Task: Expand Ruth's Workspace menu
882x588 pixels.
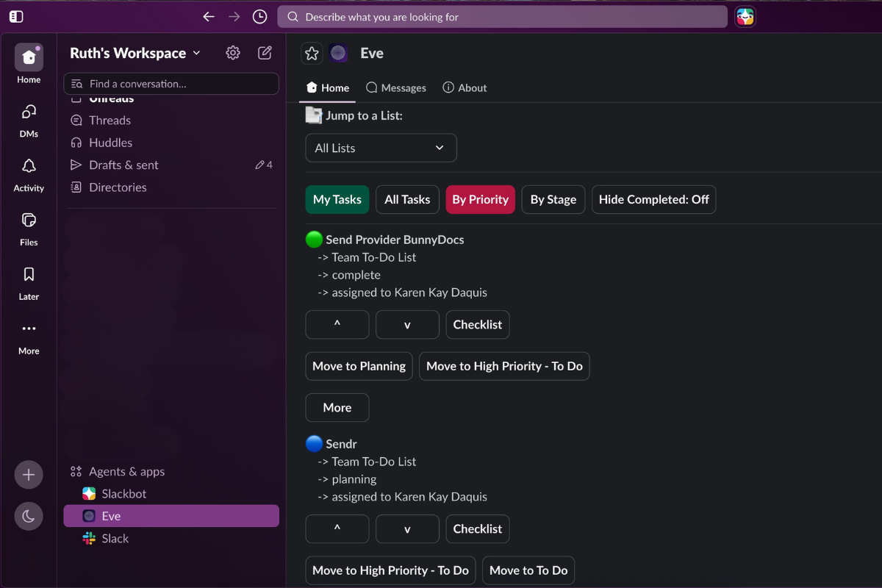Action: (135, 53)
